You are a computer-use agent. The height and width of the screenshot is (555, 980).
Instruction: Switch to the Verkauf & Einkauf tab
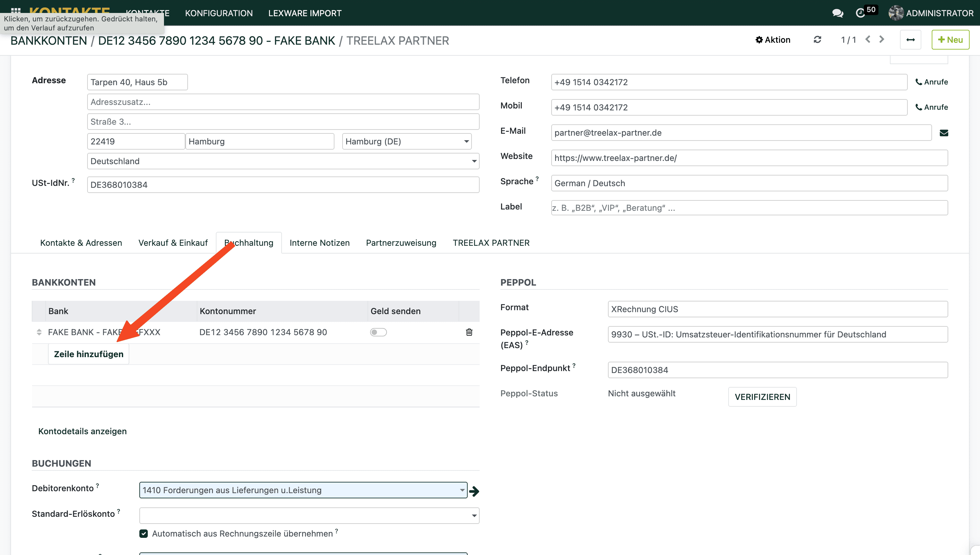pyautogui.click(x=173, y=243)
